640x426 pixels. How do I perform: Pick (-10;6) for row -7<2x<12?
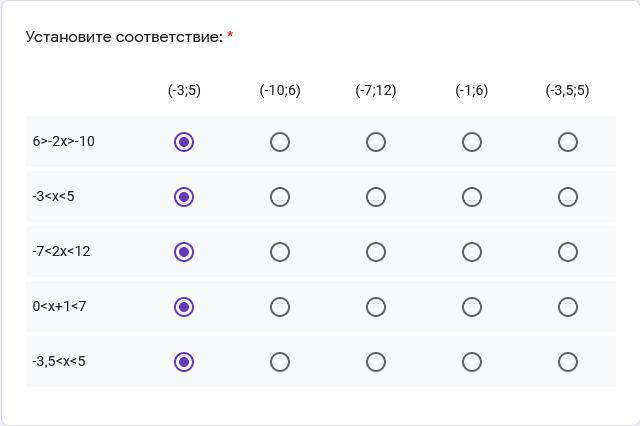pyautogui.click(x=280, y=252)
